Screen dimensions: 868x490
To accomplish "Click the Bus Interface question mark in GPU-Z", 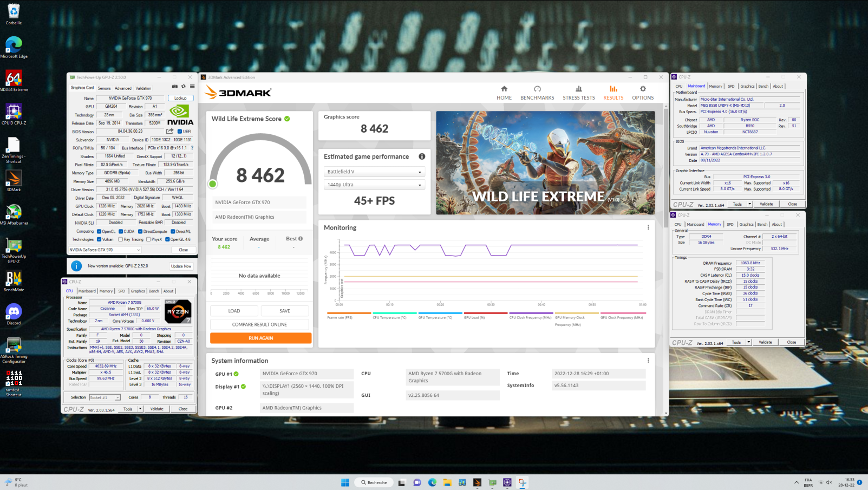I will 192,148.
